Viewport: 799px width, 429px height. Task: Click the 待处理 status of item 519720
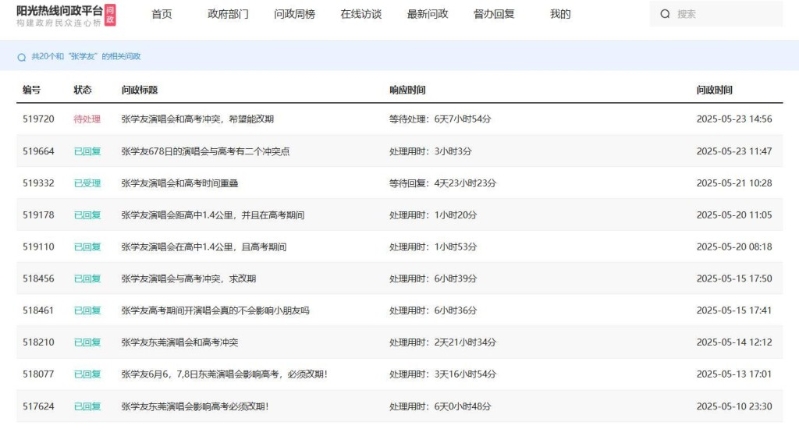[87, 119]
